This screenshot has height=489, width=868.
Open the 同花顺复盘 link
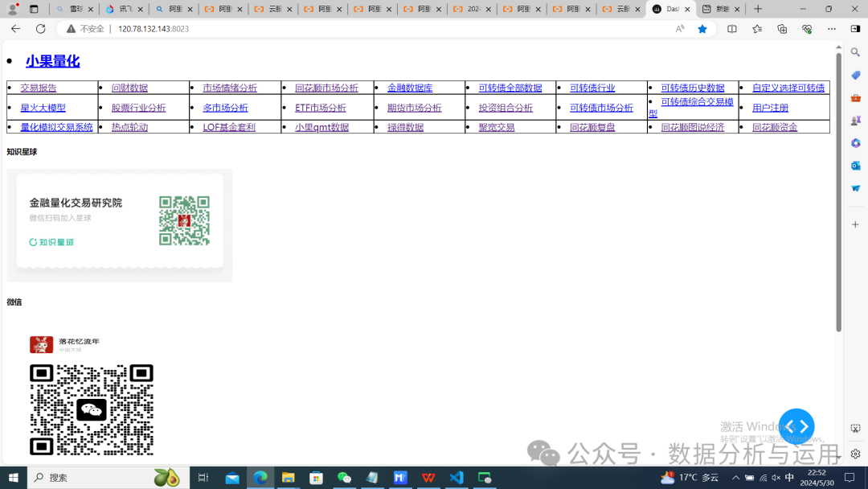[592, 127]
